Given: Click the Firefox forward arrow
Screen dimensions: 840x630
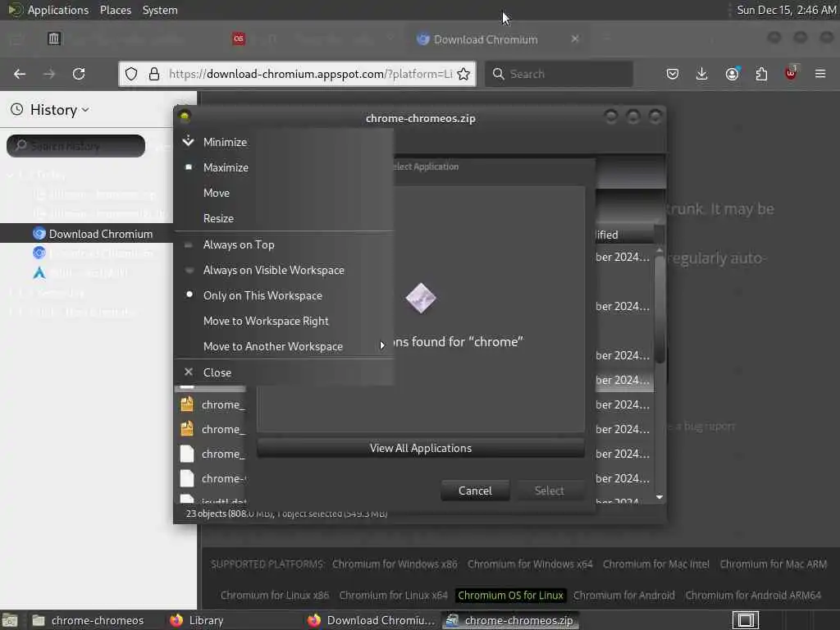Looking at the screenshot, I should click(49, 74).
